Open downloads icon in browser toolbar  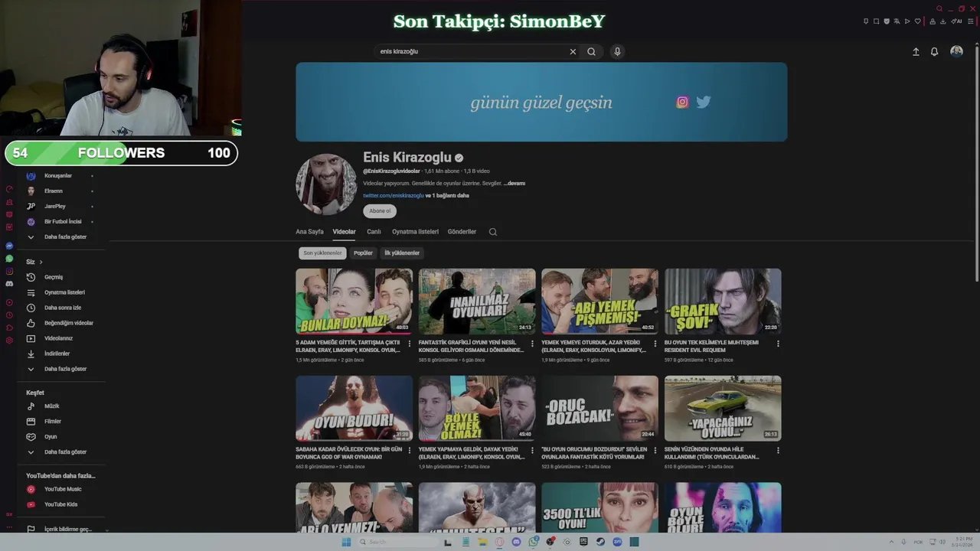(x=942, y=21)
